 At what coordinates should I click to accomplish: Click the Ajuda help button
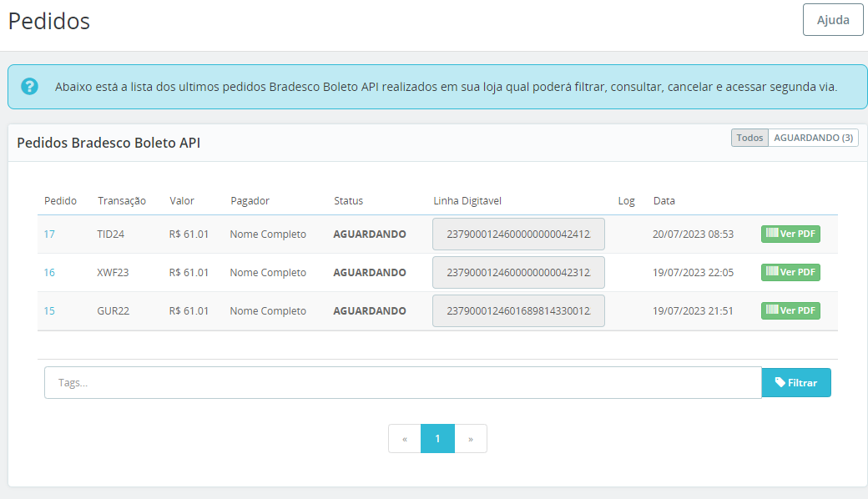833,20
